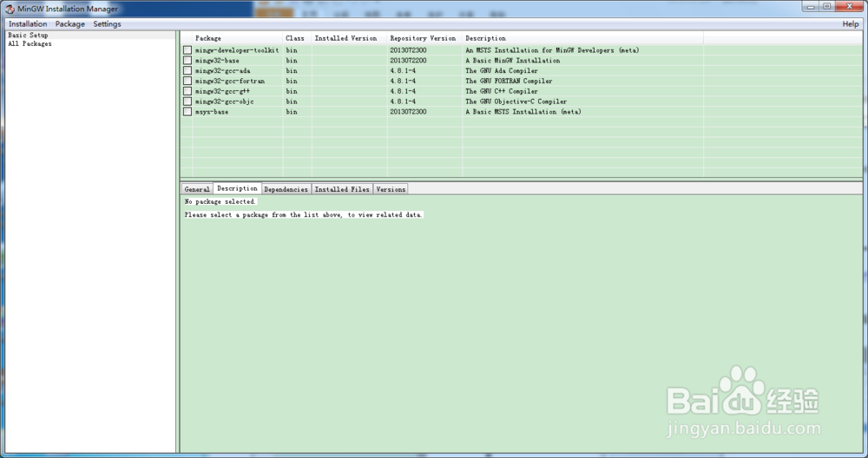Viewport: 868px width, 458px height.
Task: Close the MinGW Installation Manager window
Action: click(850, 7)
